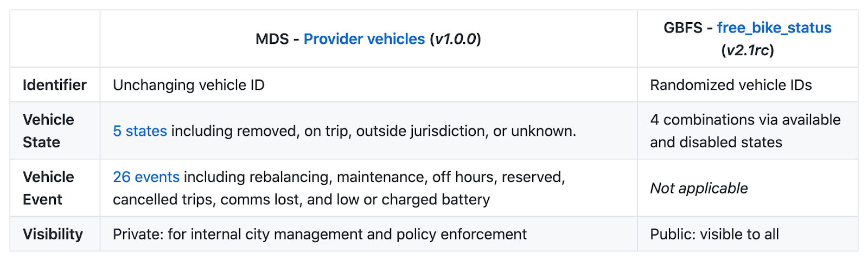Select the Randomized vehicle IDs cell
This screenshot has width=868, height=260.
pyautogui.click(x=731, y=85)
